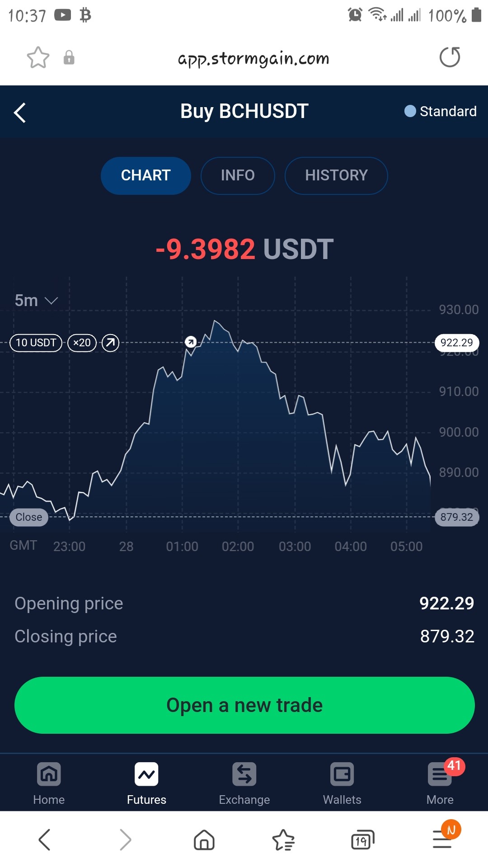The image size is (488, 868).
Task: Expand the 5m timeframe dropdown
Action: (36, 300)
